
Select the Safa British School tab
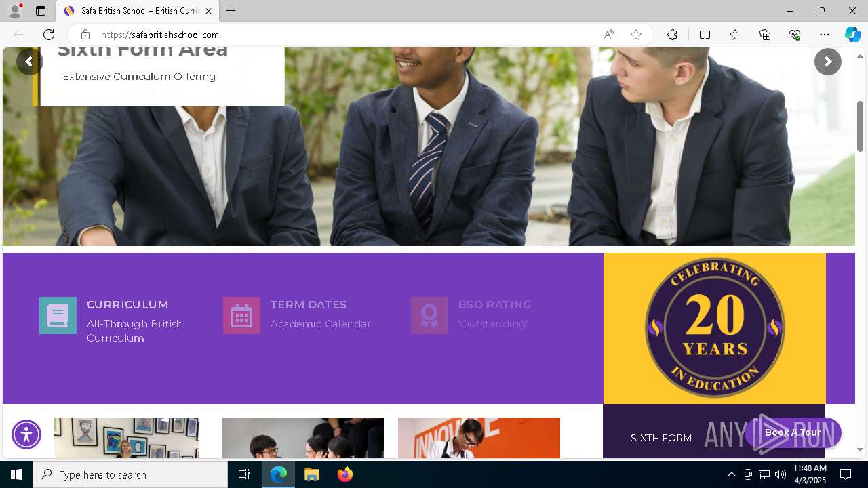138,11
